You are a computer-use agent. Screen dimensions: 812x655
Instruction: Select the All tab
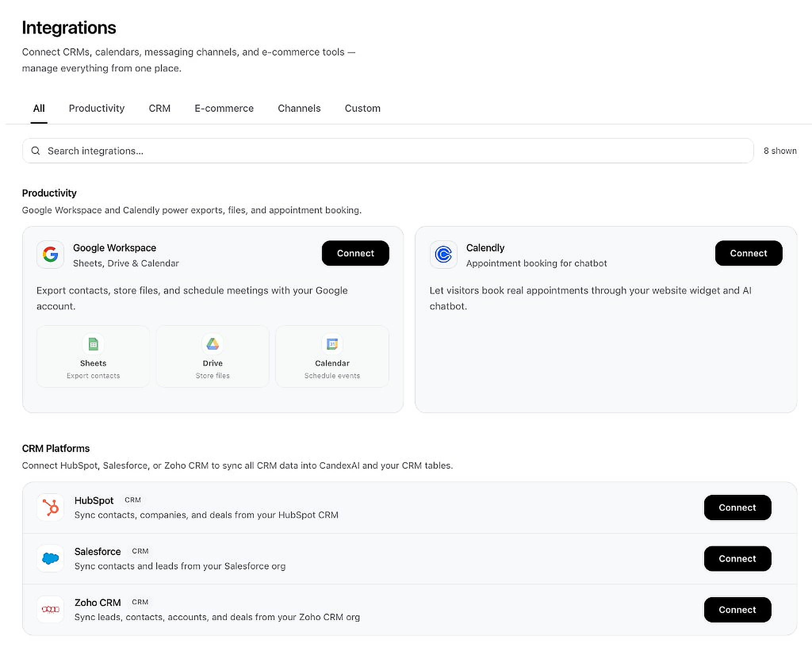coord(39,108)
